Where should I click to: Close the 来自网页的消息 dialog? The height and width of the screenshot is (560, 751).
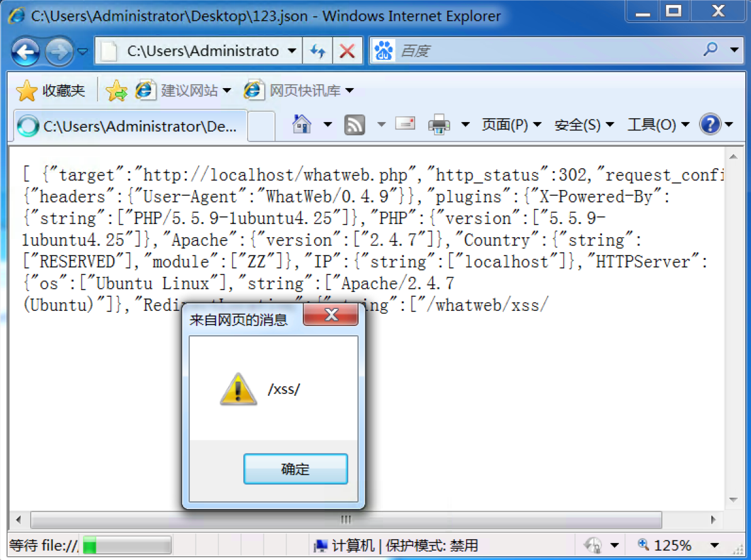[x=331, y=315]
